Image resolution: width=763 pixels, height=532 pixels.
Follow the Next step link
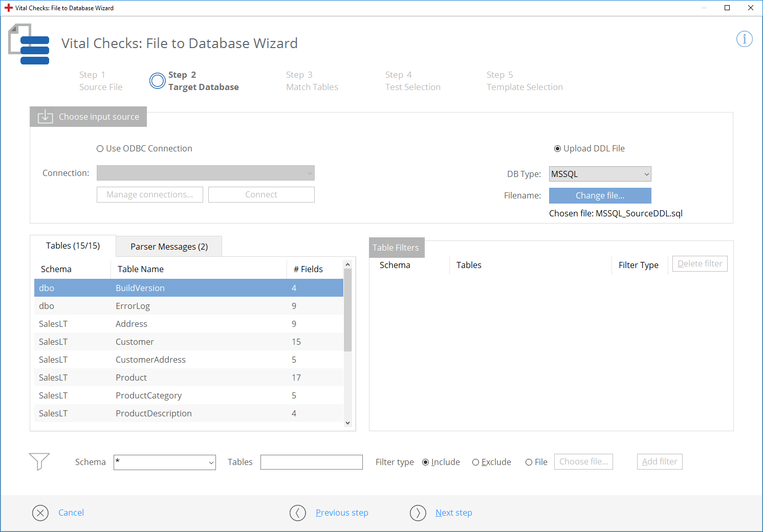453,513
